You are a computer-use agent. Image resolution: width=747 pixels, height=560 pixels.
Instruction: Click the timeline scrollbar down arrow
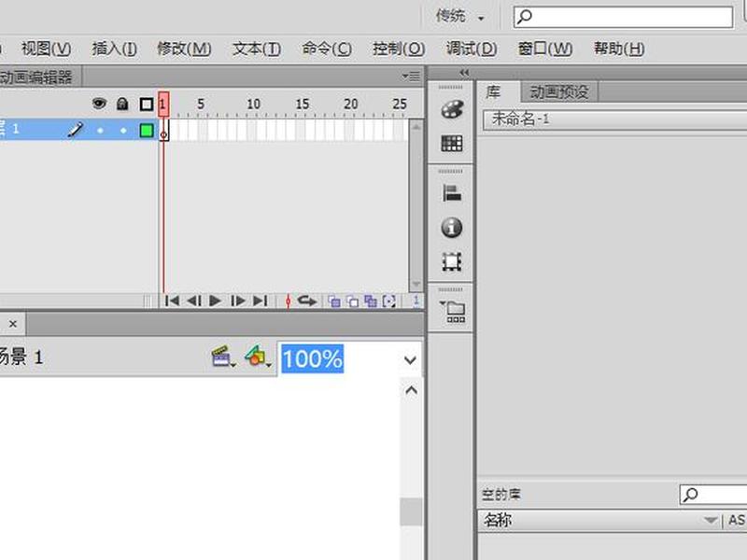[416, 285]
